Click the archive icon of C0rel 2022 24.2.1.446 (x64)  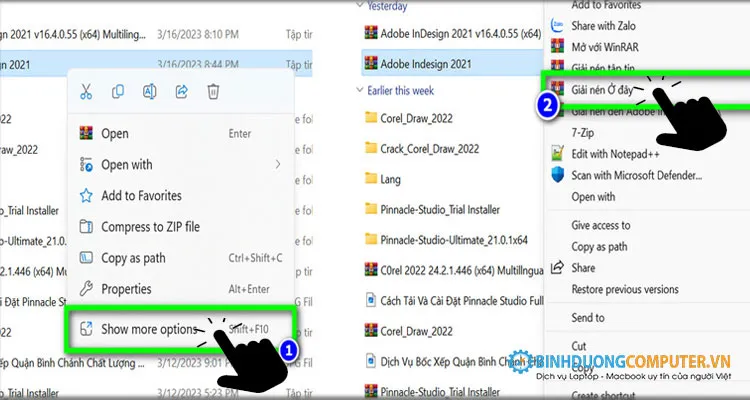(x=371, y=270)
